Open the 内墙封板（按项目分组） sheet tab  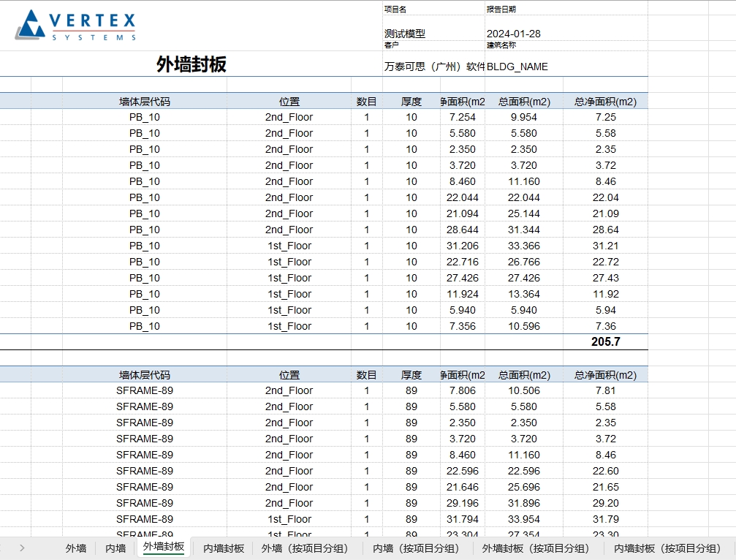coord(670,548)
